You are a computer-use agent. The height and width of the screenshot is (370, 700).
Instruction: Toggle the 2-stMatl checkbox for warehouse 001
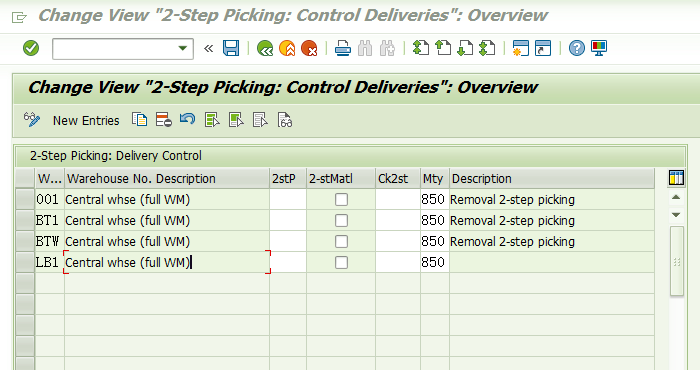(341, 200)
